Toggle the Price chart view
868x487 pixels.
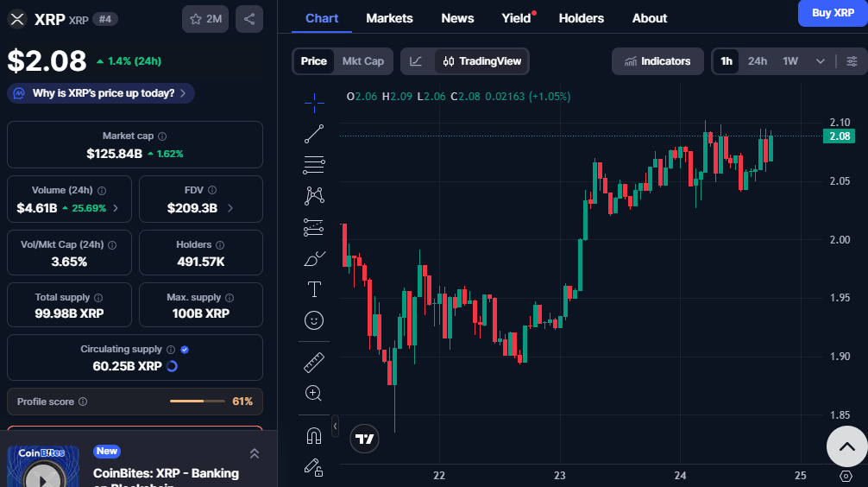tap(314, 61)
